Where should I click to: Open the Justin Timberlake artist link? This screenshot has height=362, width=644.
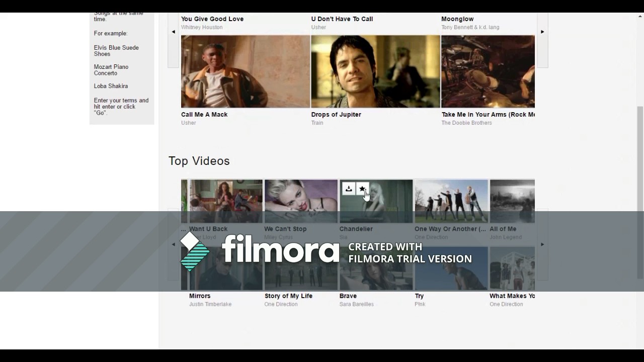[210, 304]
